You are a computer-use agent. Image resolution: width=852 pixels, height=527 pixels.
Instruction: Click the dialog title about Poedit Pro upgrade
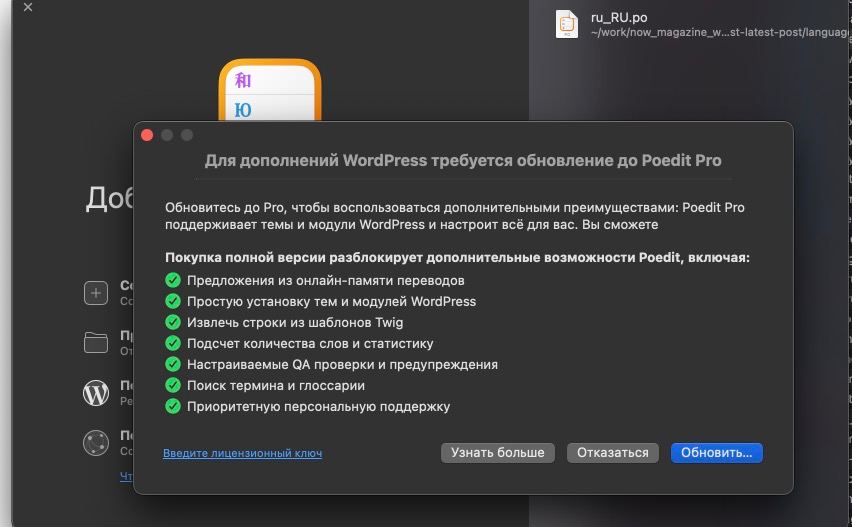463,160
